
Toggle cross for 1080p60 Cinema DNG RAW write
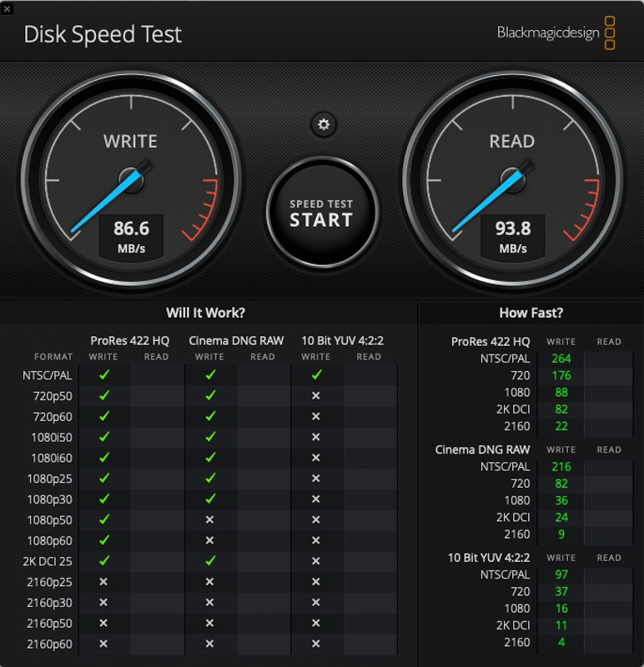[209, 540]
